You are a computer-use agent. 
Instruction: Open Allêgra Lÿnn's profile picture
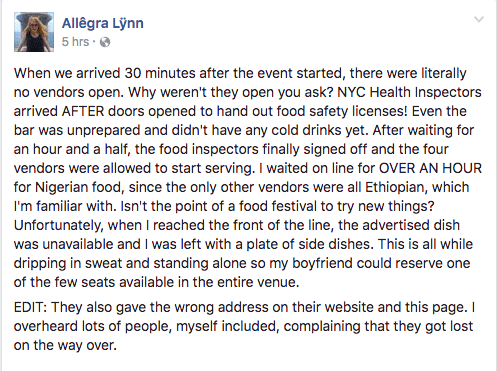(x=34, y=32)
